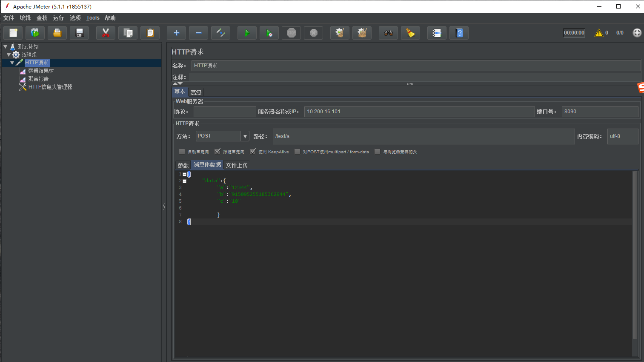This screenshot has width=644, height=362.
Task: Open the 运行 menu
Action: click(58, 18)
